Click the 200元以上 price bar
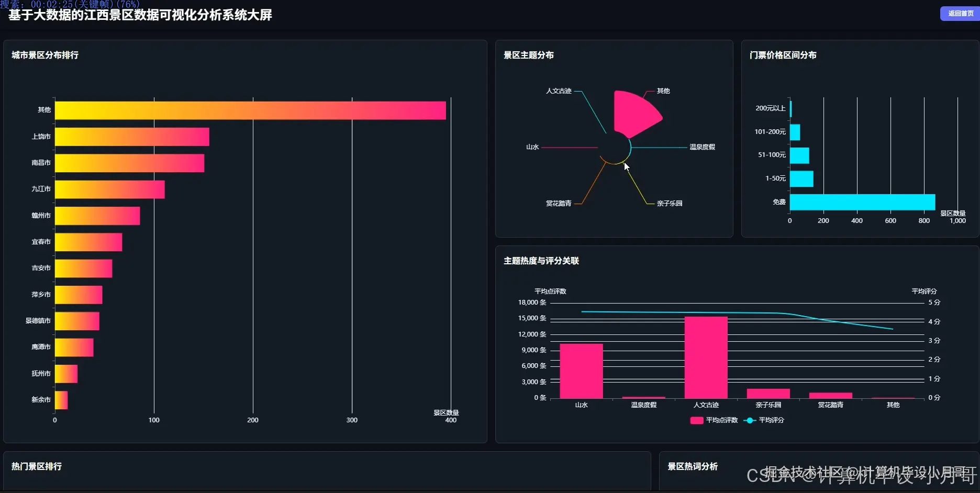 tap(790, 108)
